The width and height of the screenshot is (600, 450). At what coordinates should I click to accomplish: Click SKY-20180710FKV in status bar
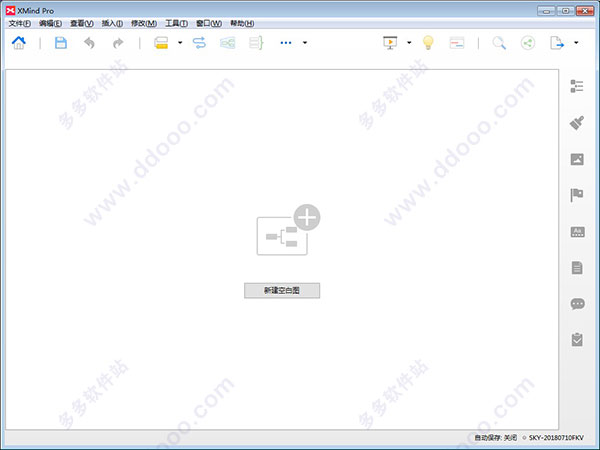[556, 437]
